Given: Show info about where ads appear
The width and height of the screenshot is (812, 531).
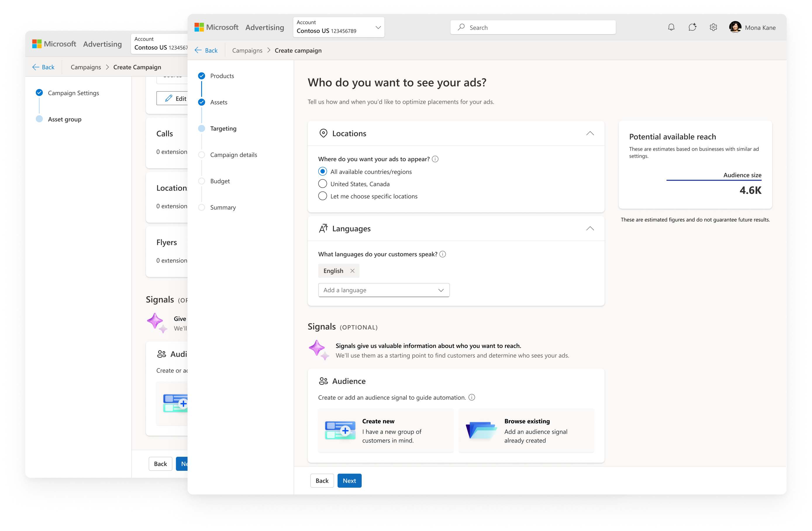Looking at the screenshot, I should pyautogui.click(x=435, y=159).
